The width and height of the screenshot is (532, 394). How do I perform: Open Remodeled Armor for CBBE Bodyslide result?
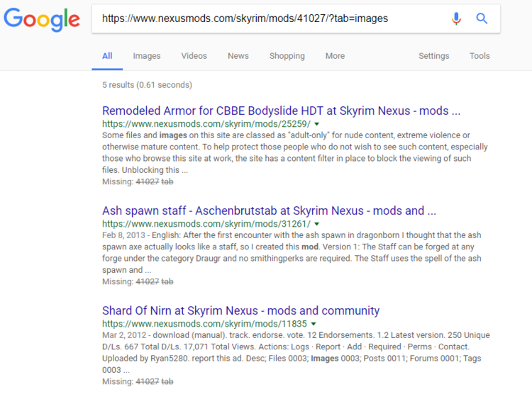pos(282,111)
